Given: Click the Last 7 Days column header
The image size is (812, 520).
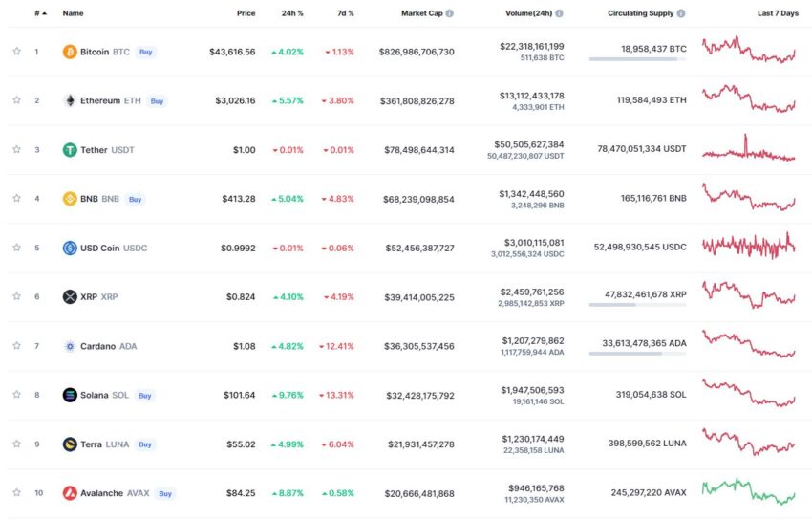Looking at the screenshot, I should (778, 13).
